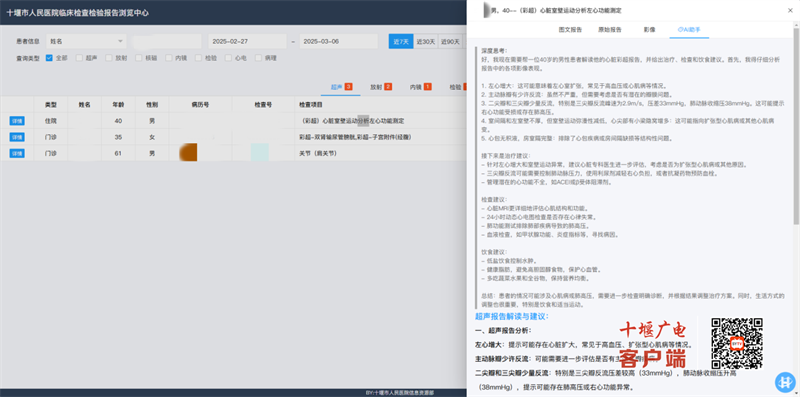Screen dimensions: 800x397
Task: Switch to the 放射 results tab
Action: tap(381, 87)
